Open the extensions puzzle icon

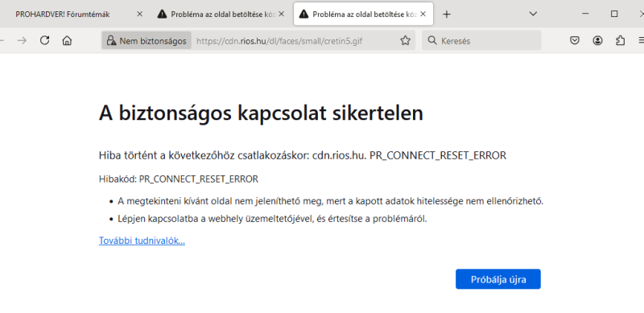pyautogui.click(x=620, y=40)
